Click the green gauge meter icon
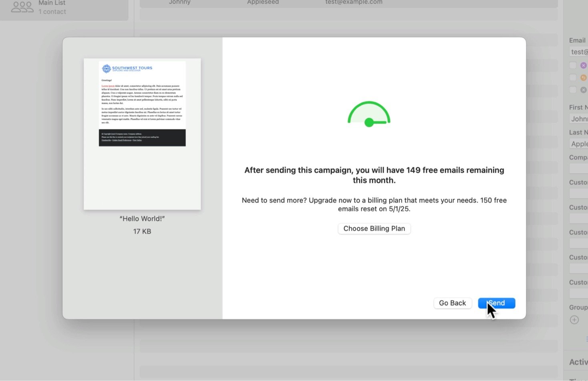 tap(369, 114)
